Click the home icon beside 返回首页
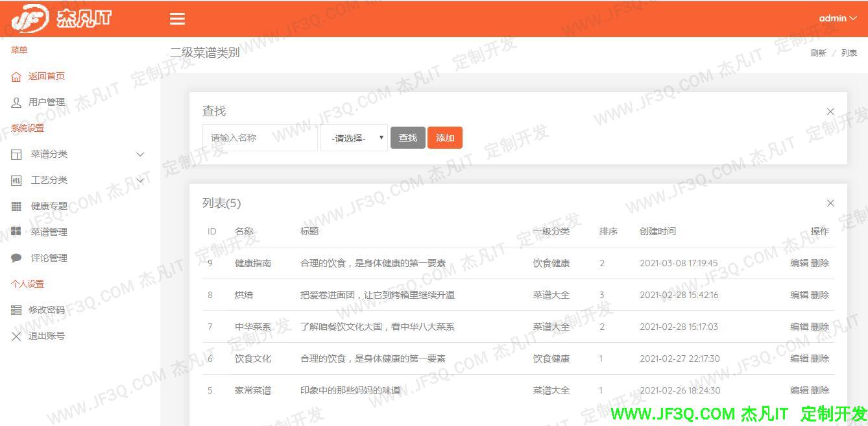 [16, 77]
